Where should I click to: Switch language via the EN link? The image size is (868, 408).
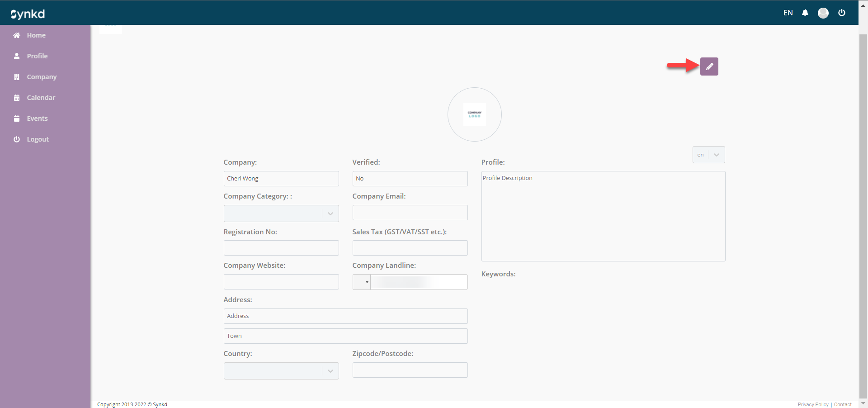(x=788, y=13)
